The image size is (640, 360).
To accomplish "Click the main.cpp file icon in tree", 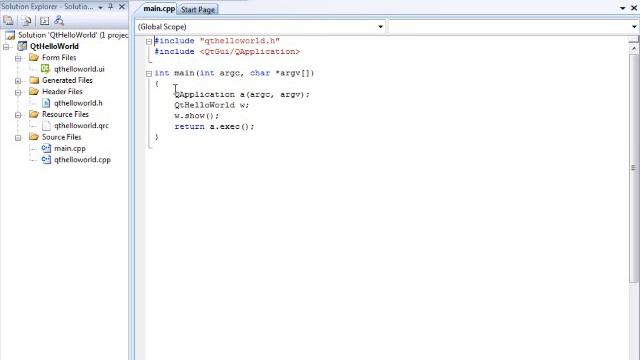I will [x=46, y=149].
